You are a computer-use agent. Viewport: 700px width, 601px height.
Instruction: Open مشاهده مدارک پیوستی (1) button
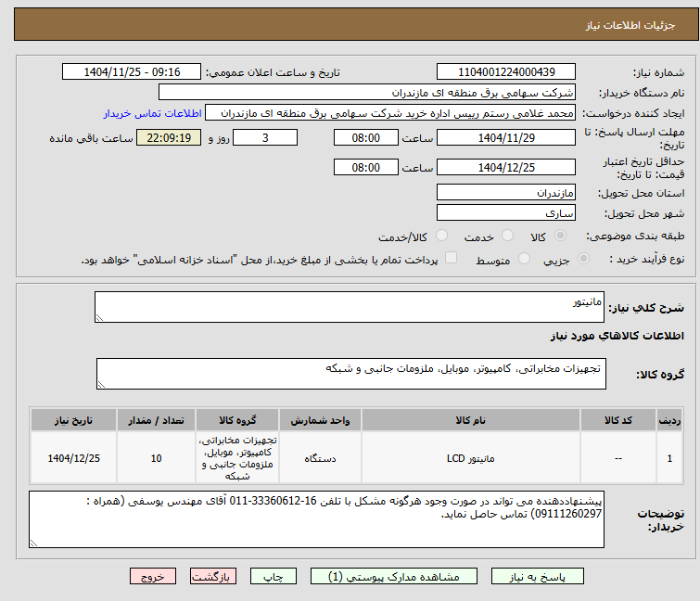tap(394, 577)
